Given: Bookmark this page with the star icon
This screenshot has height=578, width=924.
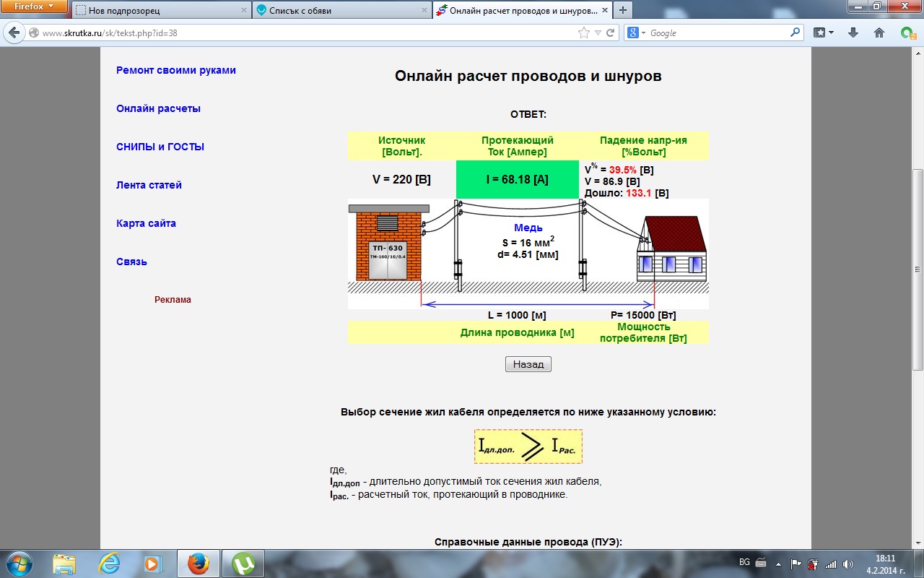Looking at the screenshot, I should pos(583,33).
